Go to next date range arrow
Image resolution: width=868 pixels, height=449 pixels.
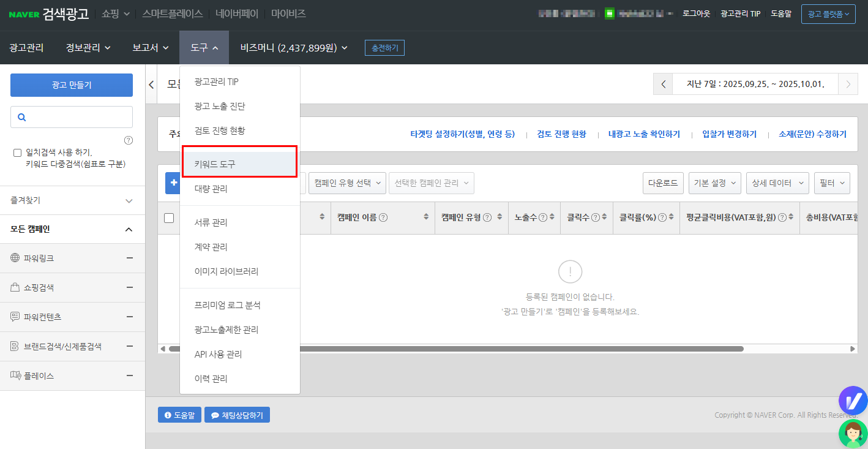tap(848, 84)
